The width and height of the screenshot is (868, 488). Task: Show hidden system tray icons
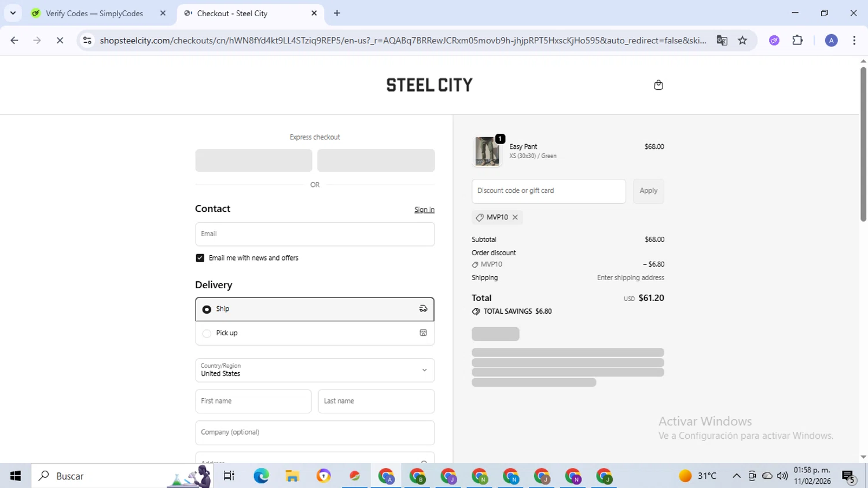[x=736, y=476]
